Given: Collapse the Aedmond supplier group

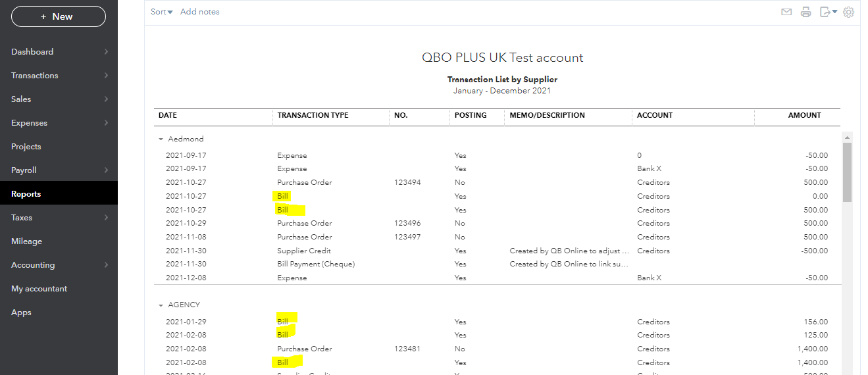Looking at the screenshot, I should pyautogui.click(x=161, y=139).
